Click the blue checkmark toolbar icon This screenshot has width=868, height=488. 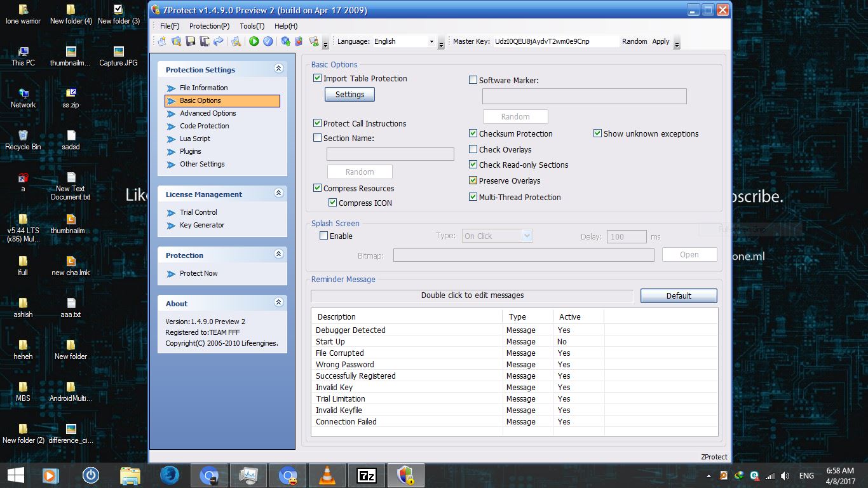(x=268, y=41)
